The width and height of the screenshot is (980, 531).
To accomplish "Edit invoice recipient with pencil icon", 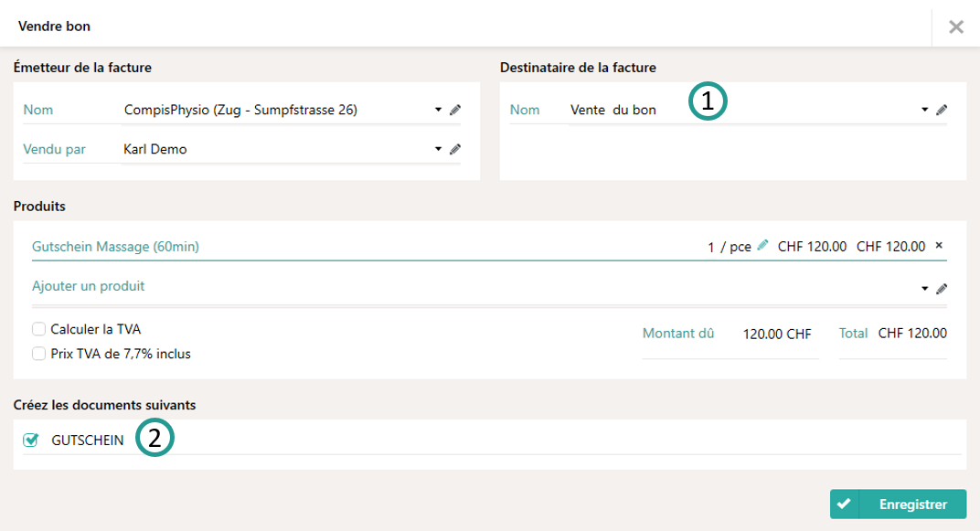I will coord(942,111).
